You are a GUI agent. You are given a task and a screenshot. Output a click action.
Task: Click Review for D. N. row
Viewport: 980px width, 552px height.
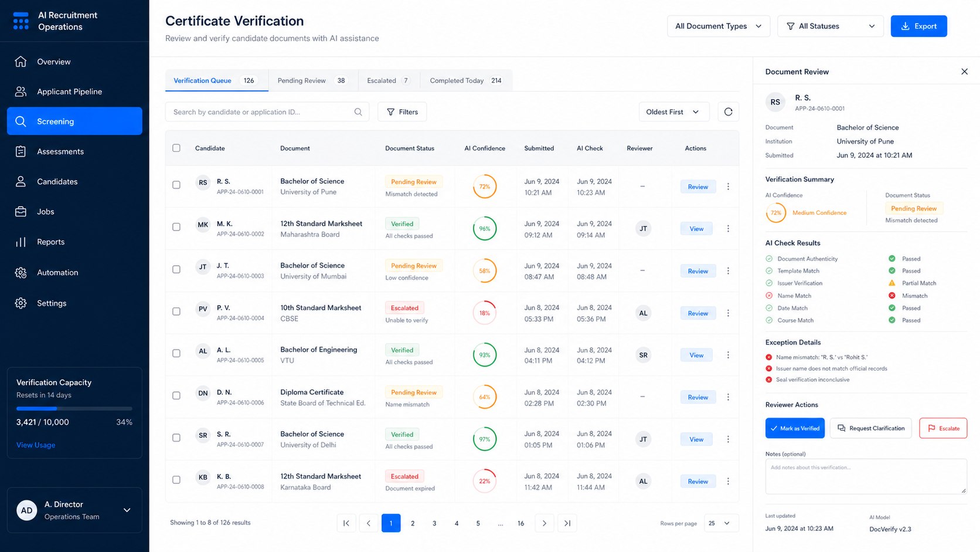(x=698, y=397)
